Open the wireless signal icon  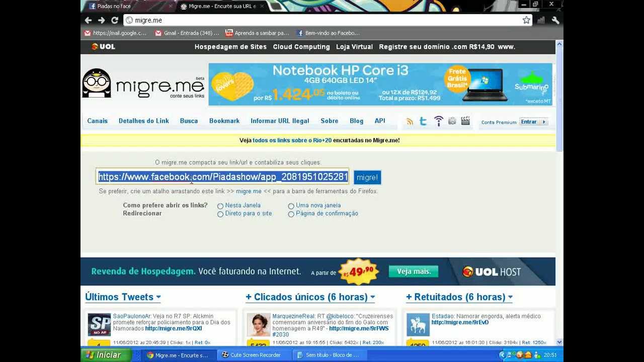tap(439, 121)
